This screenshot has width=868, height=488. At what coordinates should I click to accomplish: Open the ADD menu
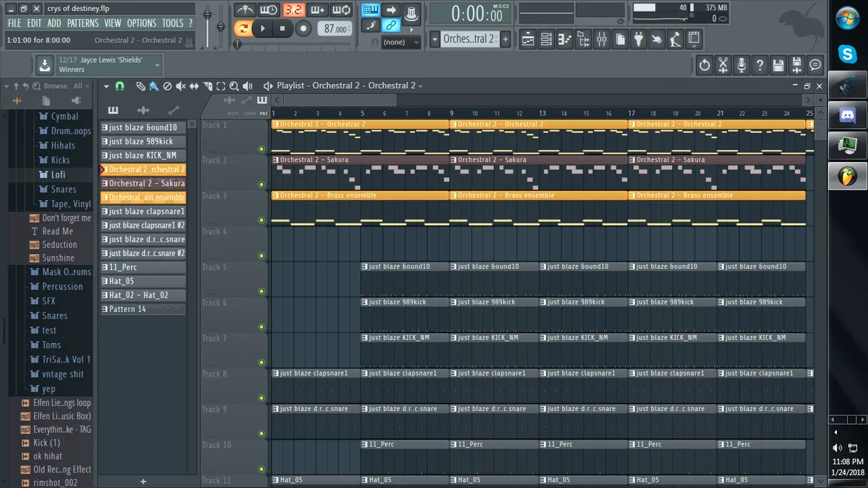pos(54,23)
